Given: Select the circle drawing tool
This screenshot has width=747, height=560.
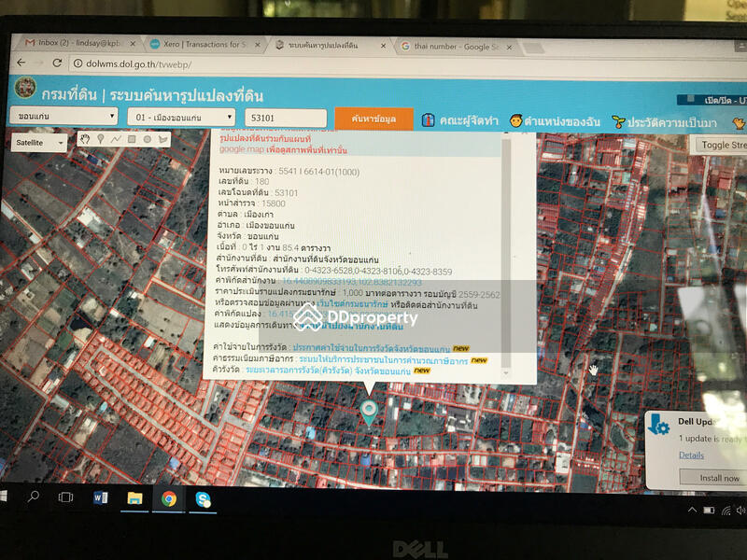Looking at the screenshot, I should [148, 139].
